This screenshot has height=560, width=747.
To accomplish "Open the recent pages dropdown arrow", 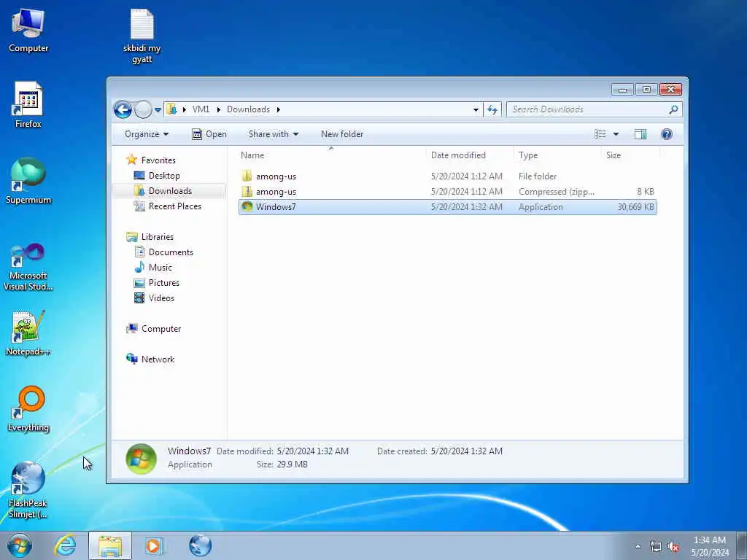I will (158, 109).
